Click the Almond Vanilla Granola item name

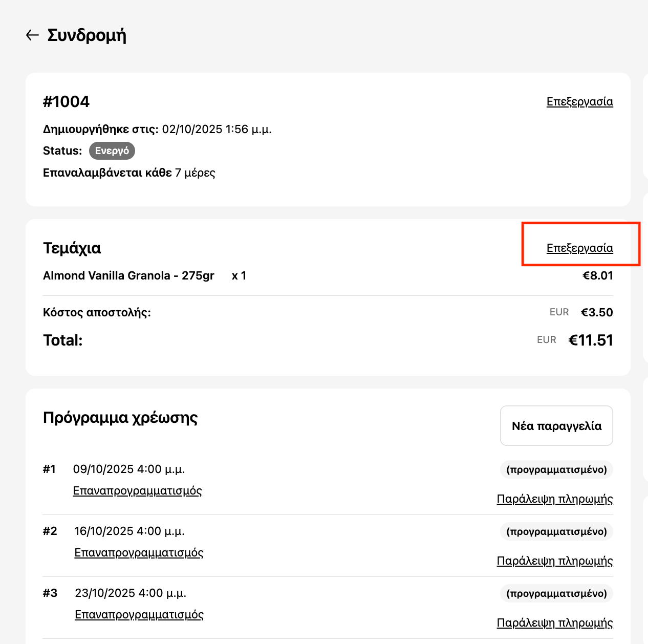(128, 275)
